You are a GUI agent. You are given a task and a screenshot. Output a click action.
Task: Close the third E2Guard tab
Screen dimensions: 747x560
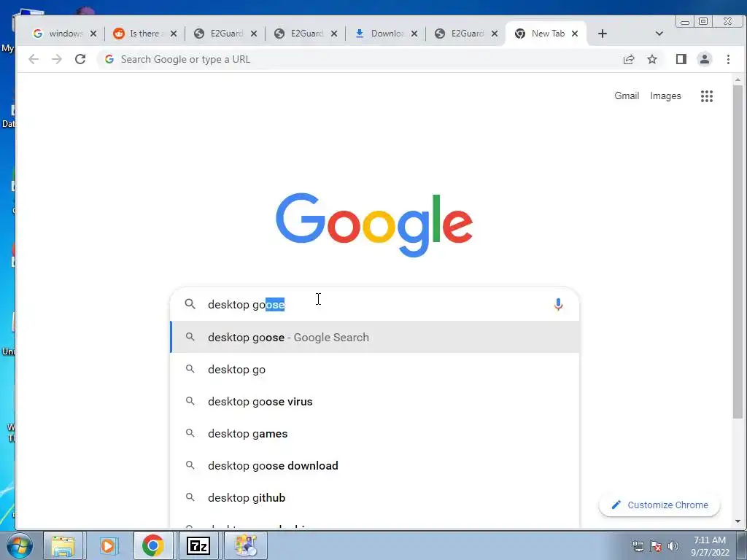[495, 34]
